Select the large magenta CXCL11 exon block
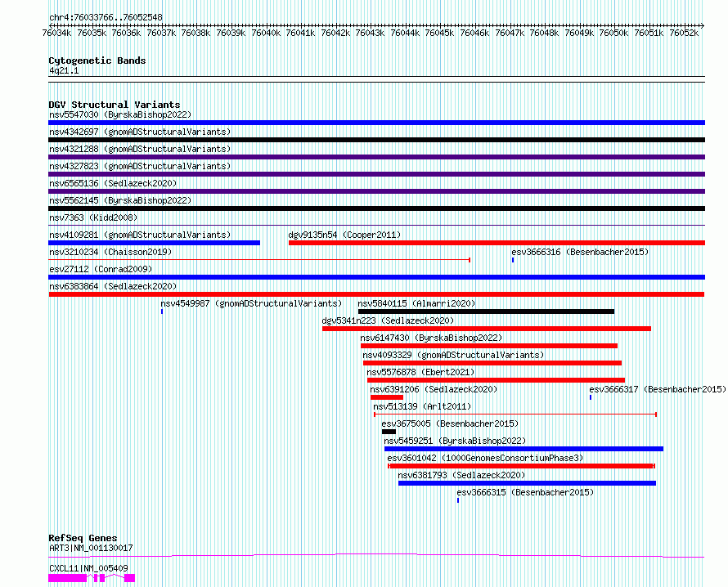This screenshot has width=728, height=587. [x=67, y=578]
